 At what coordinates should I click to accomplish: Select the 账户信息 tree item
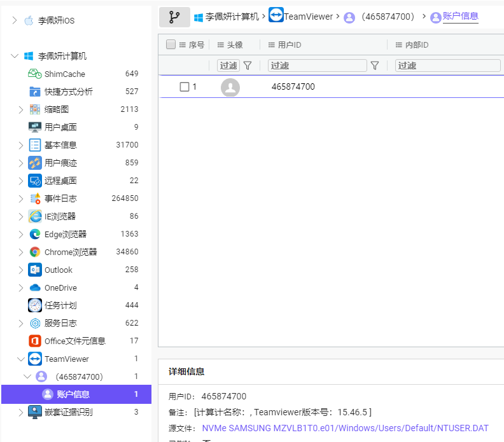[x=76, y=394]
